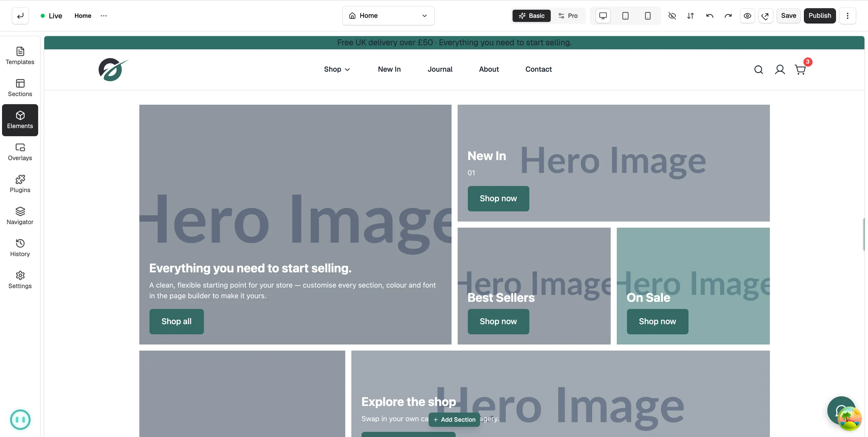
Task: Switch editor to Pro mode
Action: 568,16
